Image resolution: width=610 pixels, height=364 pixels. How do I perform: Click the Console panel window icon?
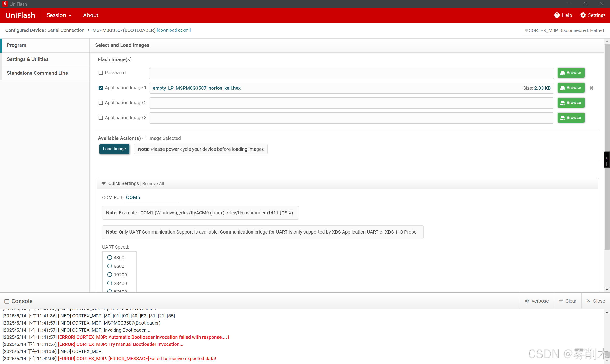tap(7, 301)
